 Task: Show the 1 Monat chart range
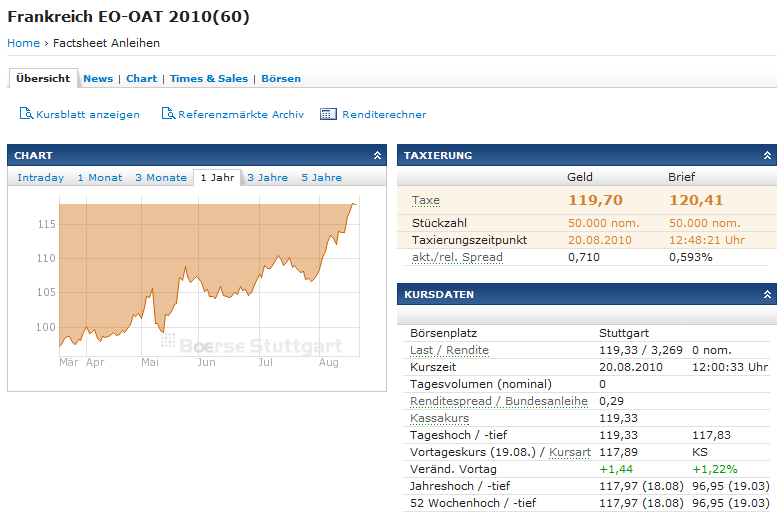[100, 178]
